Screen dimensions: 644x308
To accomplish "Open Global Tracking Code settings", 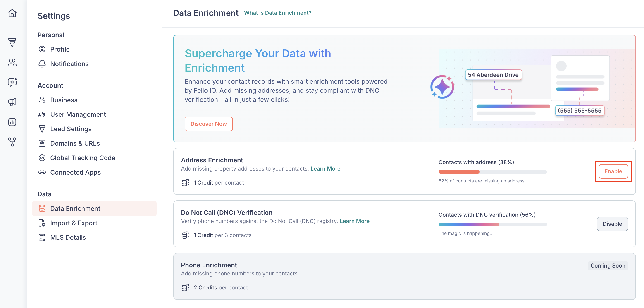I will click(x=94, y=158).
